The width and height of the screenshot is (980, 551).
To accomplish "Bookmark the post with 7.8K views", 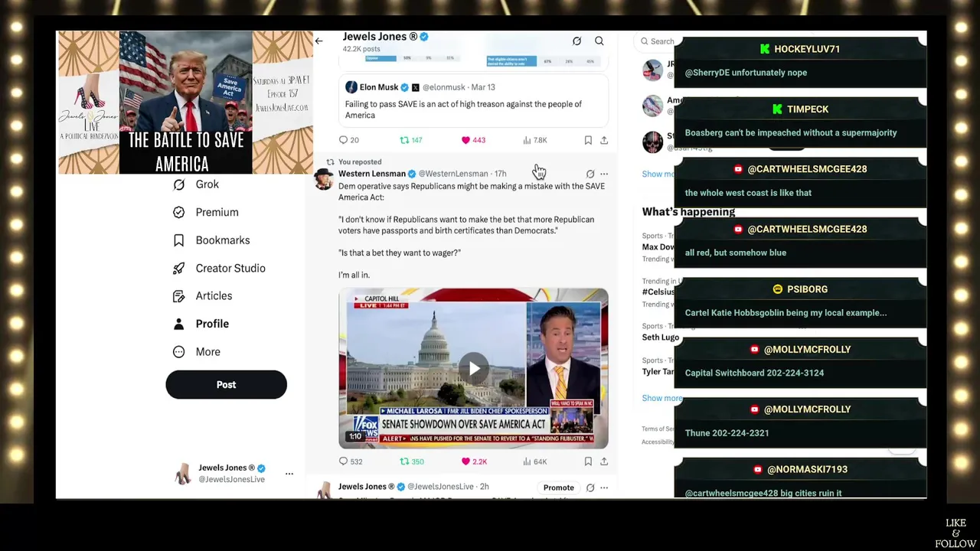I will [x=588, y=140].
